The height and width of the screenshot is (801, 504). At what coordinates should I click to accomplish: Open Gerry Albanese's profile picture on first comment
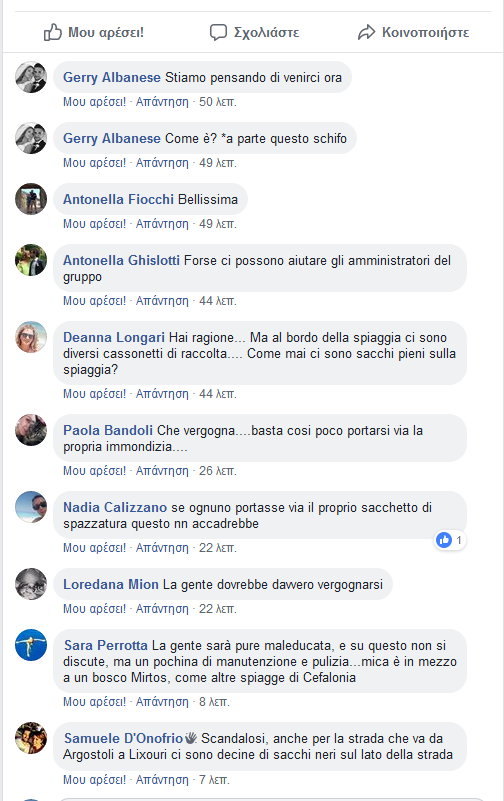coord(31,77)
